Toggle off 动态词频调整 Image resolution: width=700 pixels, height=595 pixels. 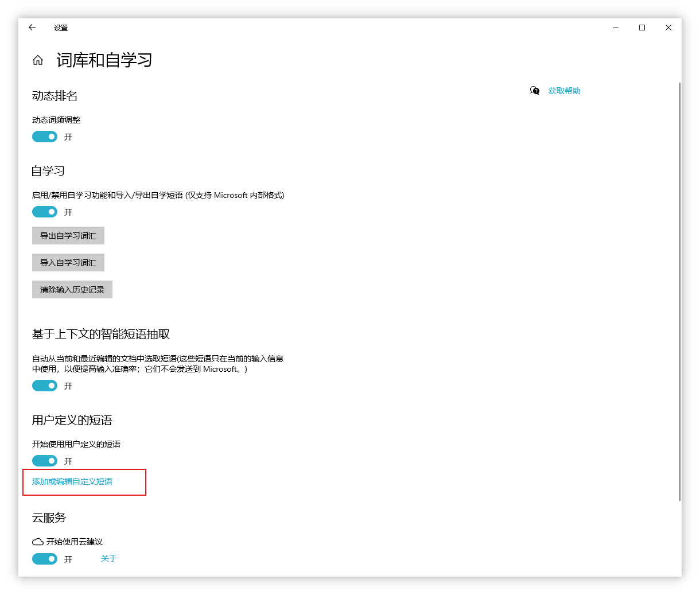(x=45, y=137)
